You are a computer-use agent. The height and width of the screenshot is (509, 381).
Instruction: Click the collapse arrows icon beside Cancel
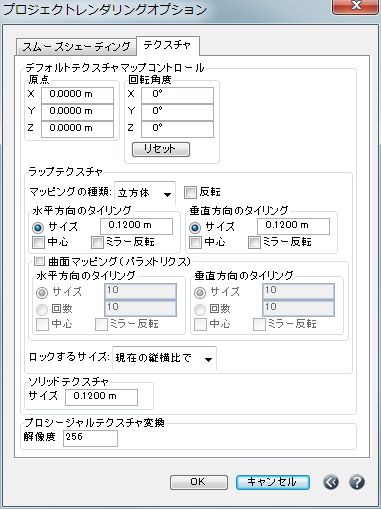click(x=331, y=482)
